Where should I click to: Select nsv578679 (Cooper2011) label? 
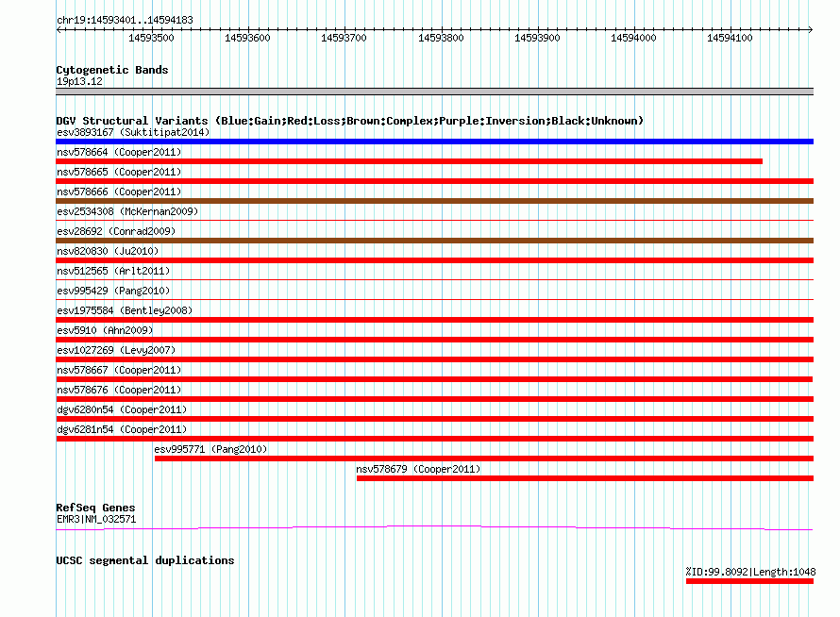(x=418, y=469)
